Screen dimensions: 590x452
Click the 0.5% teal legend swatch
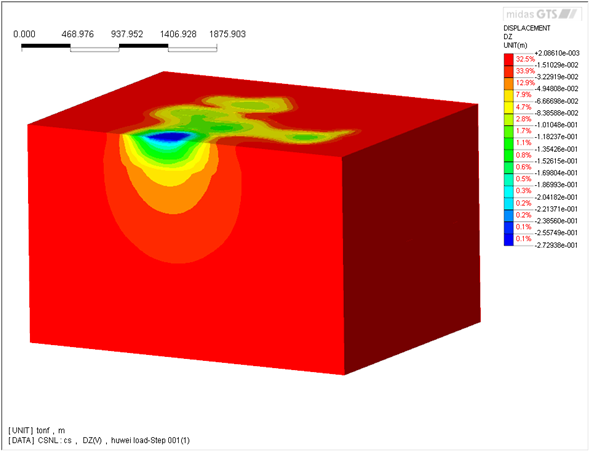coord(509,180)
